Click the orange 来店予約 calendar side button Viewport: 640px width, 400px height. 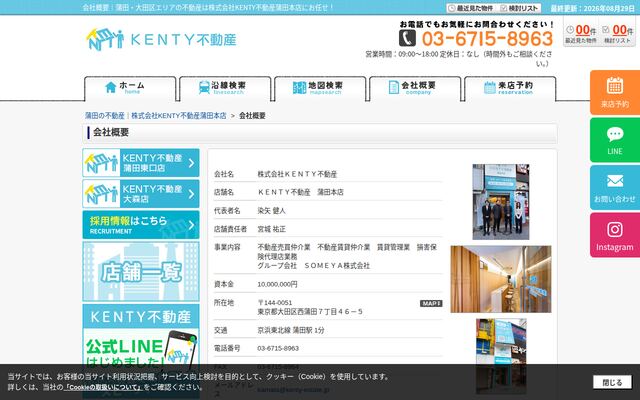(x=615, y=93)
